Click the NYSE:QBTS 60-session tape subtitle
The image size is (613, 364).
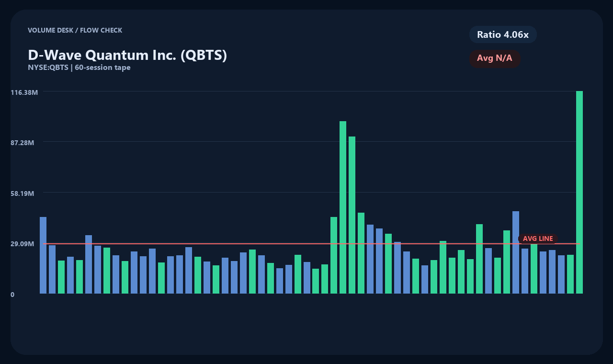point(79,68)
